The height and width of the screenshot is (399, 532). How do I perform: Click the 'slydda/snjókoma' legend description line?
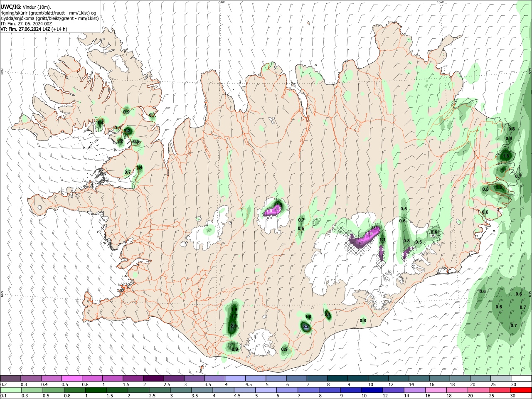tap(49, 18)
